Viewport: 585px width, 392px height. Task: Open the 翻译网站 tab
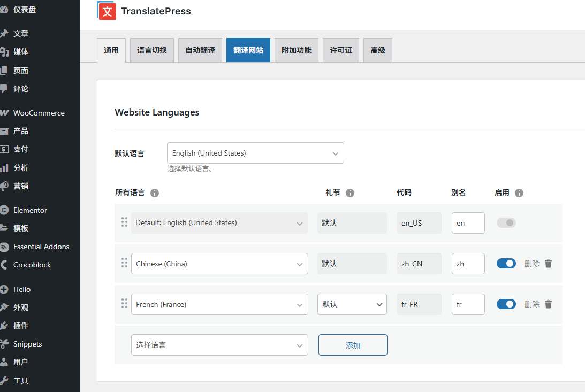248,50
